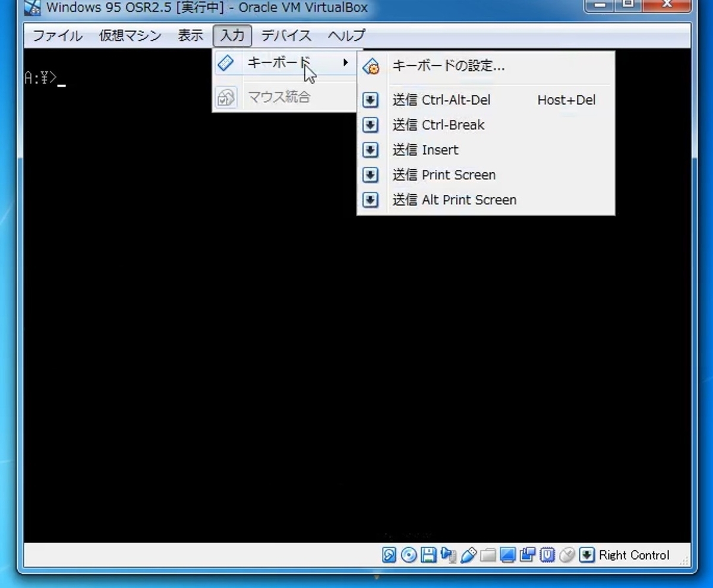Screen dimensions: 713x588
Task: Click the CPU virtualization chip status icon
Action: coord(547,555)
